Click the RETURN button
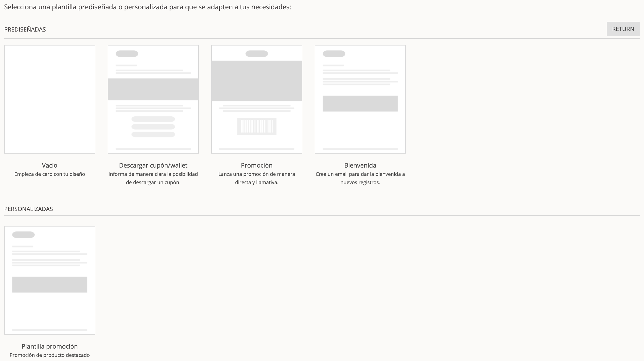 (x=623, y=29)
